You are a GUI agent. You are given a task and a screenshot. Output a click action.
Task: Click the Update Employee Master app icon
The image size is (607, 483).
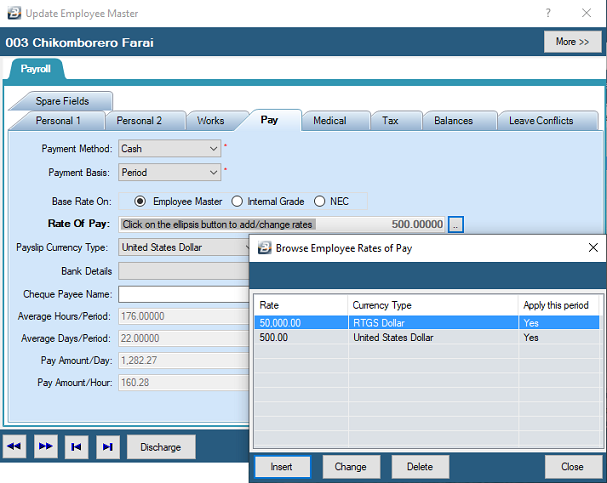tap(14, 13)
